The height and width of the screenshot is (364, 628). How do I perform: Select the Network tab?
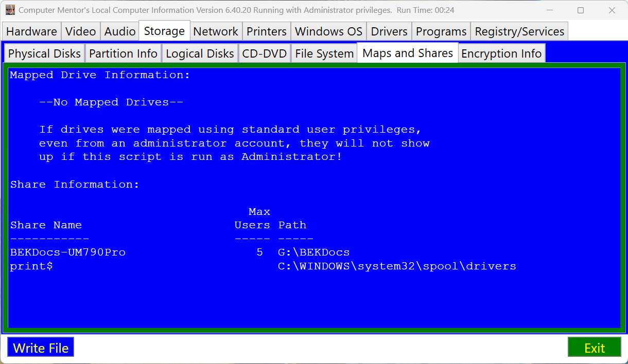[x=216, y=31]
